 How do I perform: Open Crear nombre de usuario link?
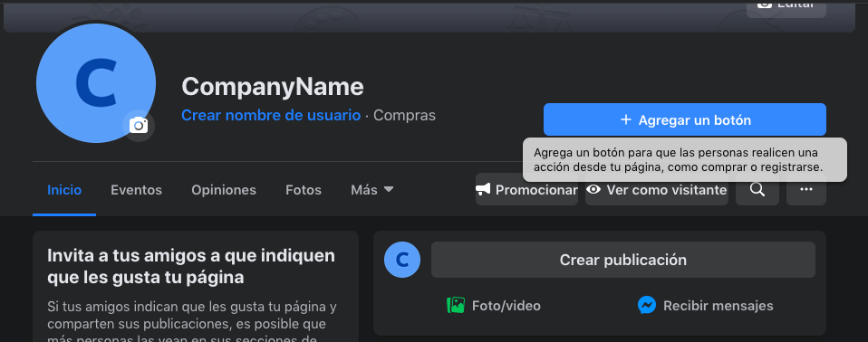click(x=271, y=116)
